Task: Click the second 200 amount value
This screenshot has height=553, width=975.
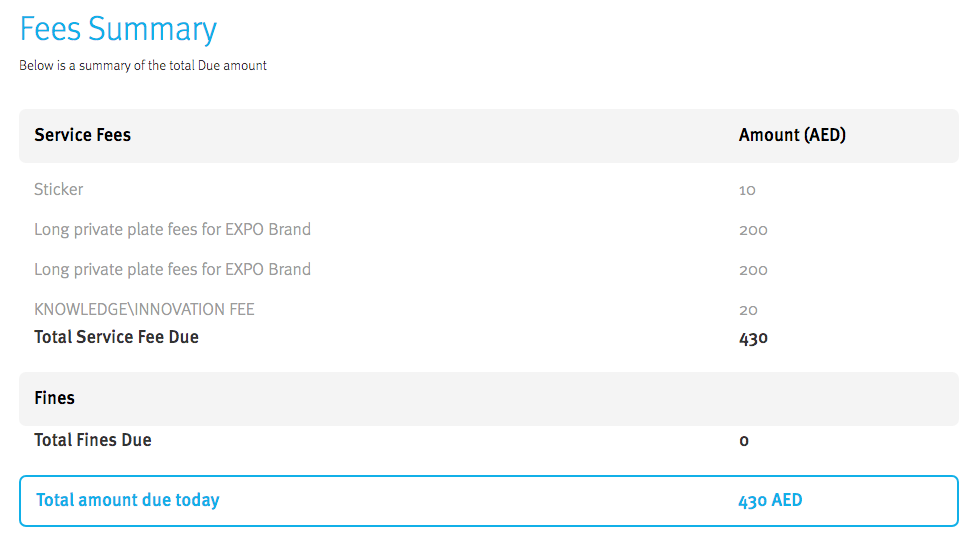Action: coord(753,270)
